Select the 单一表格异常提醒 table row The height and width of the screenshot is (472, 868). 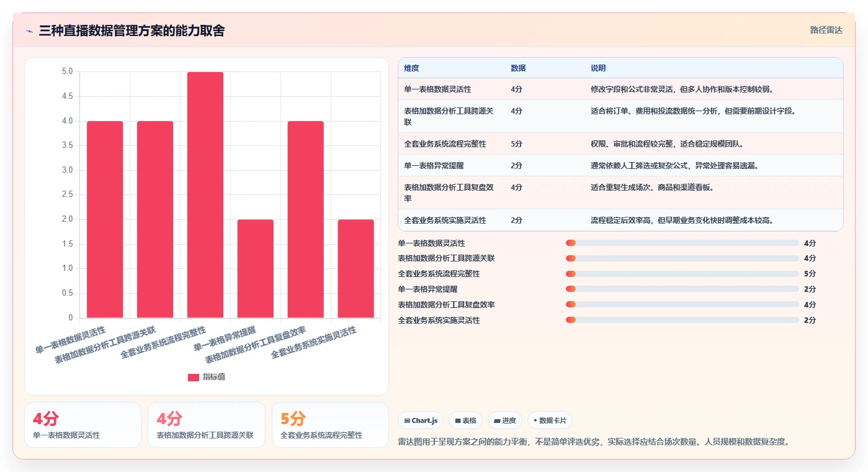point(620,166)
